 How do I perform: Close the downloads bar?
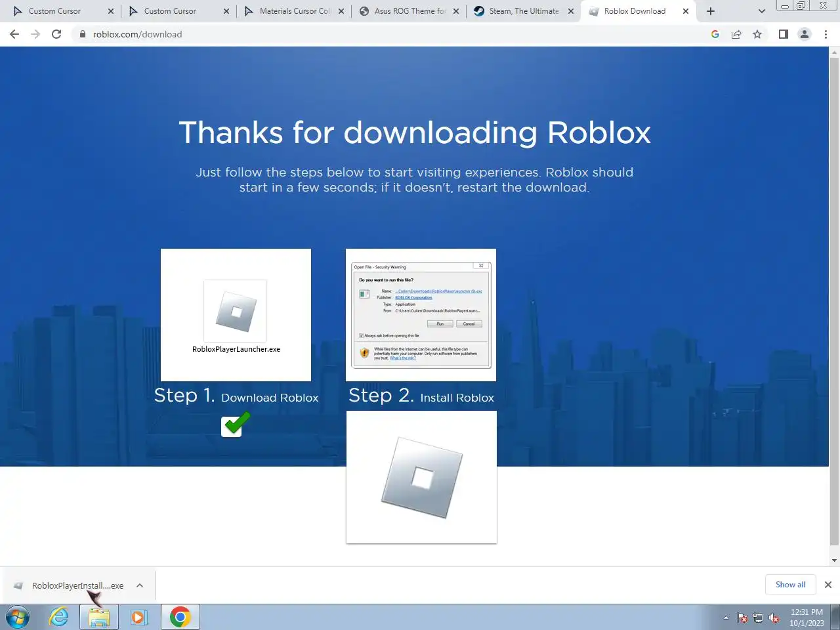pyautogui.click(x=828, y=585)
